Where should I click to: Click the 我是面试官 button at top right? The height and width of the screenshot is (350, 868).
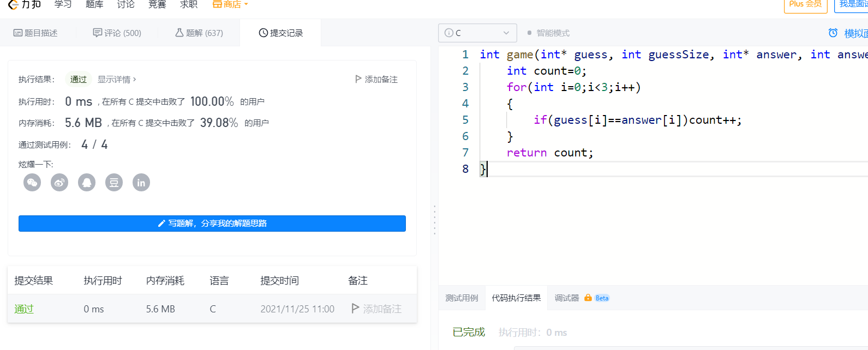click(x=852, y=5)
